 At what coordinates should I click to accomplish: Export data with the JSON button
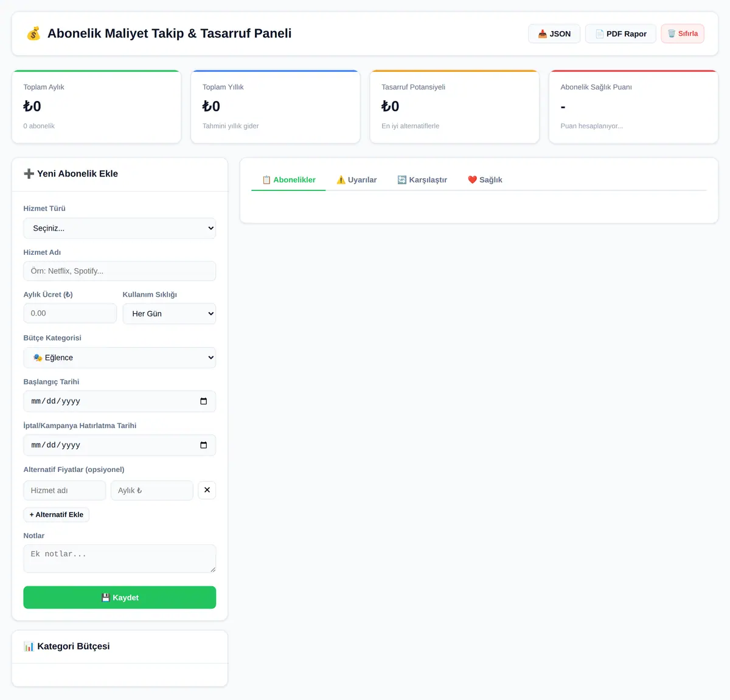coord(554,33)
